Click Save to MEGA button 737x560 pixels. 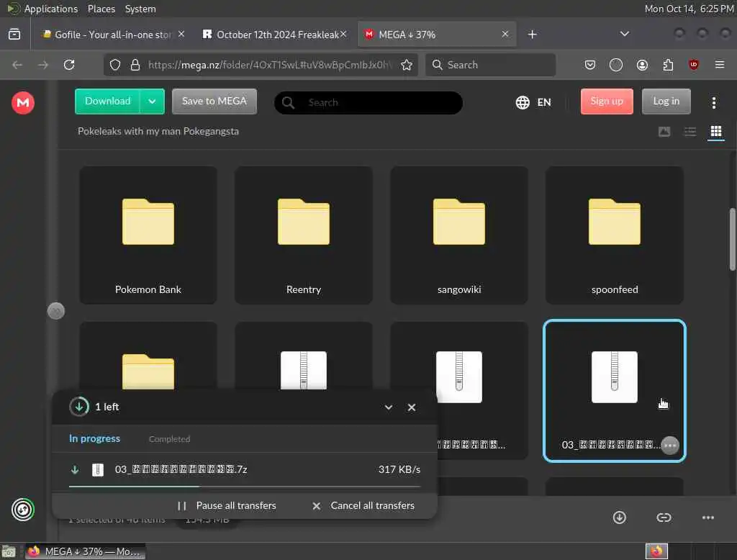click(x=214, y=101)
